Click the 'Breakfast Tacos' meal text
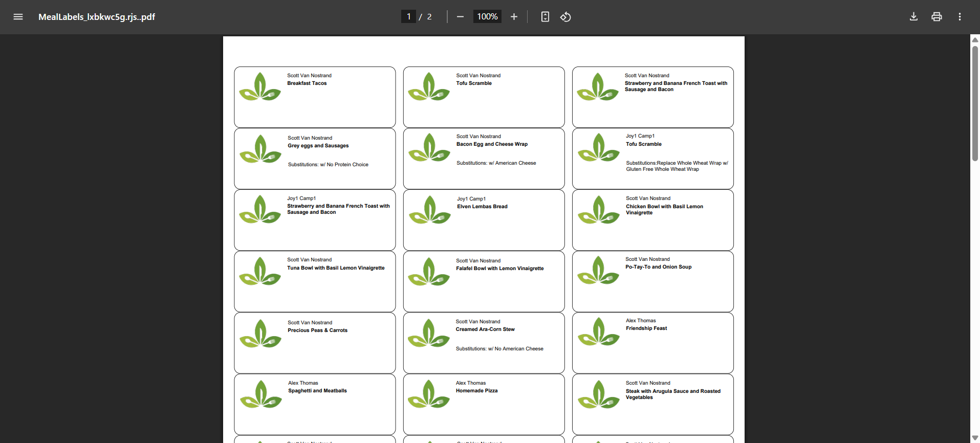The image size is (980, 443). coord(307,83)
